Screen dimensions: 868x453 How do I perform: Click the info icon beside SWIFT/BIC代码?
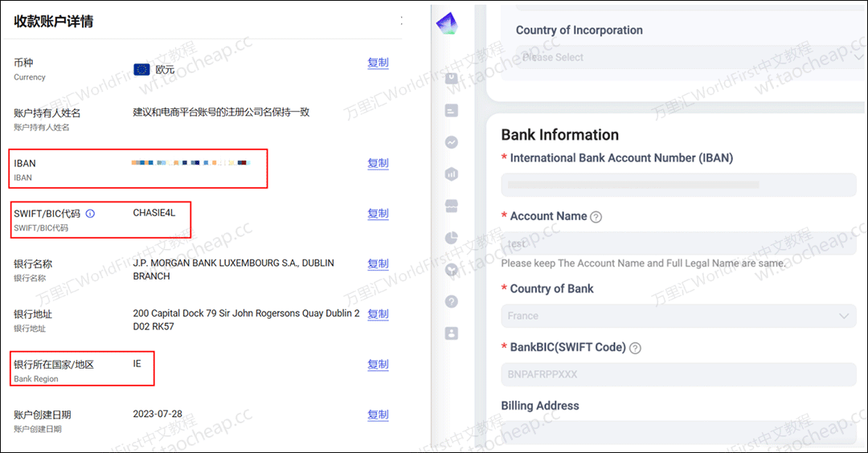click(90, 214)
